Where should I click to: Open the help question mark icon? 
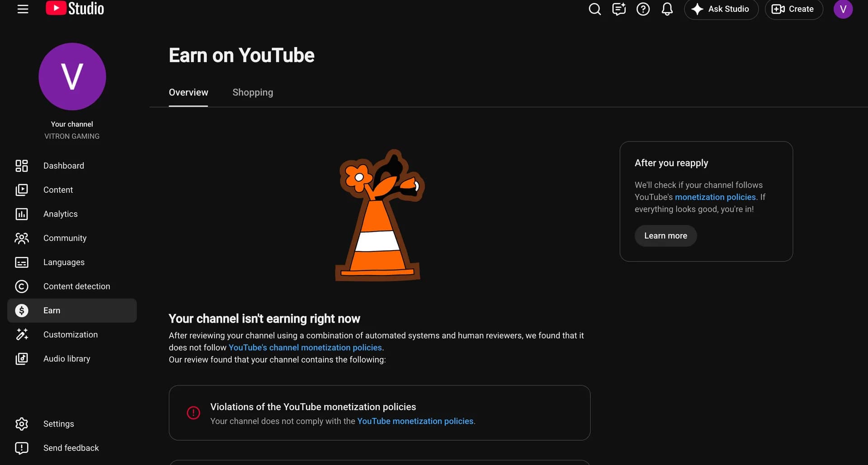tap(643, 9)
